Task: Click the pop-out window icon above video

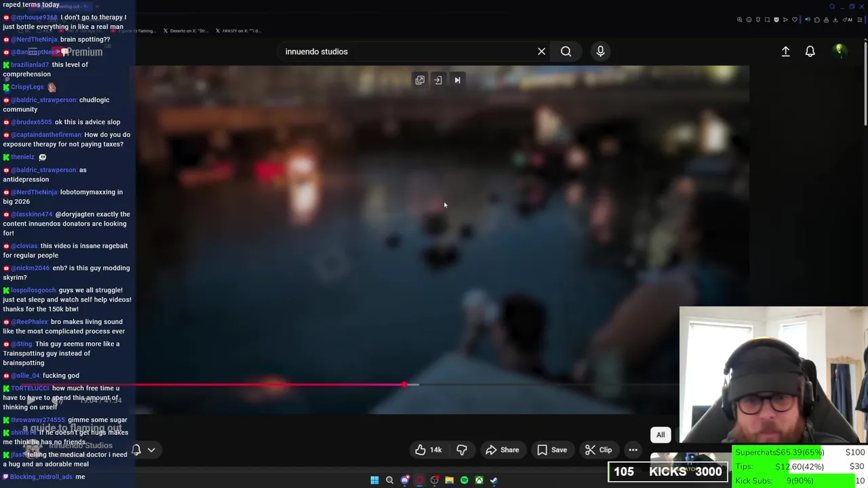Action: click(x=420, y=80)
